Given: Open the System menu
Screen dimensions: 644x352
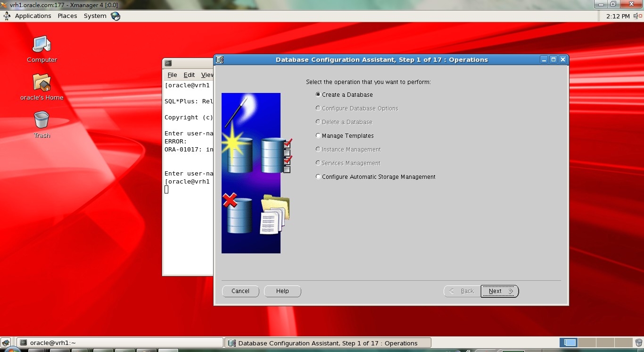Looking at the screenshot, I should (x=95, y=16).
